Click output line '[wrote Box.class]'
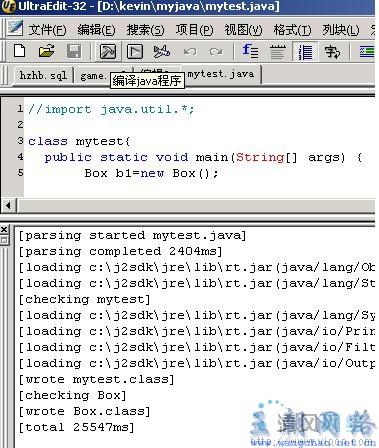Viewport: 379px width, 448px height. (x=84, y=412)
